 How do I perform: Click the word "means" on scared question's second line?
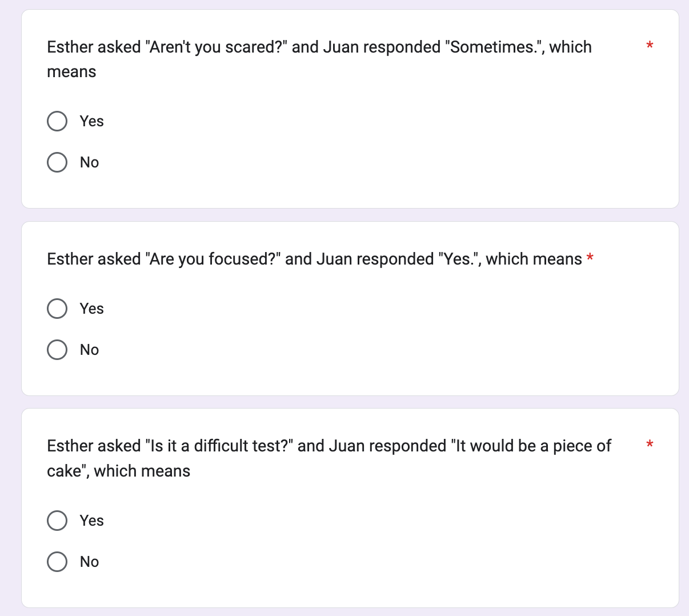click(x=71, y=72)
